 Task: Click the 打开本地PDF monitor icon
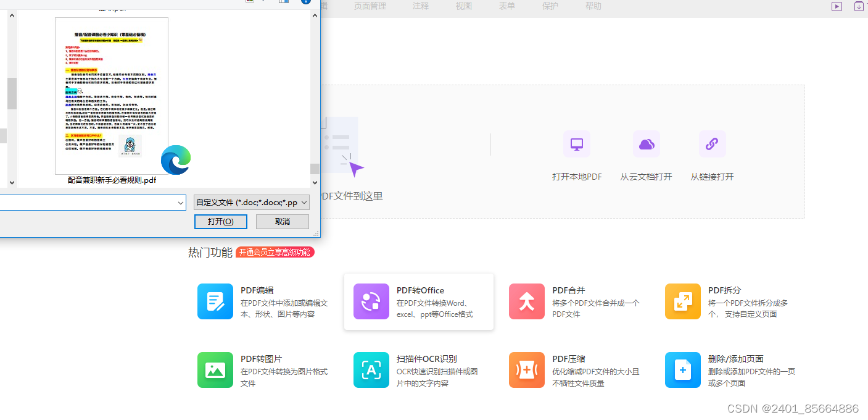point(577,144)
